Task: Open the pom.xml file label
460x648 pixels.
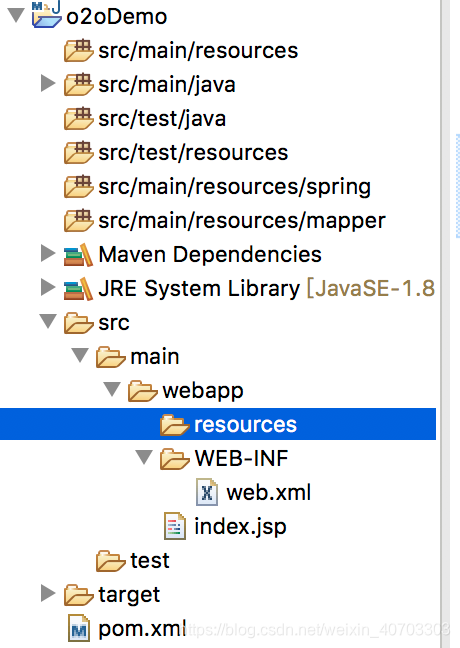Action: pyautogui.click(x=142, y=629)
